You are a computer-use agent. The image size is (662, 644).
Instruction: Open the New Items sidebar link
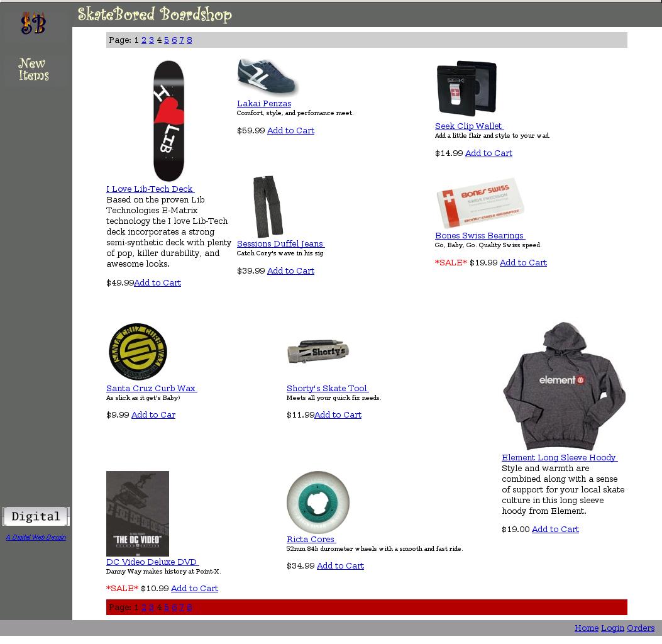[x=34, y=69]
